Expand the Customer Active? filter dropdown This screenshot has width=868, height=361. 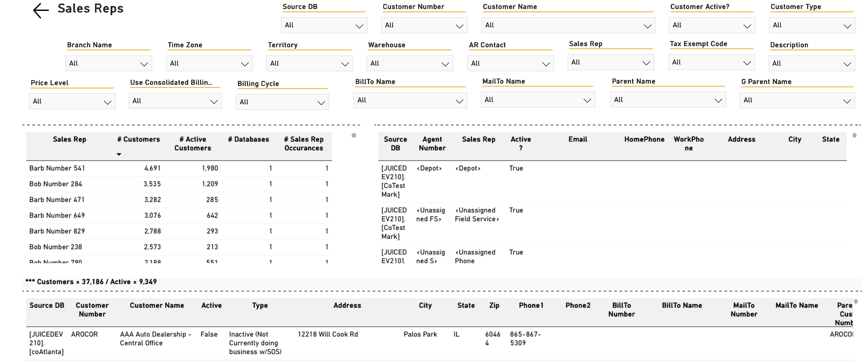712,25
